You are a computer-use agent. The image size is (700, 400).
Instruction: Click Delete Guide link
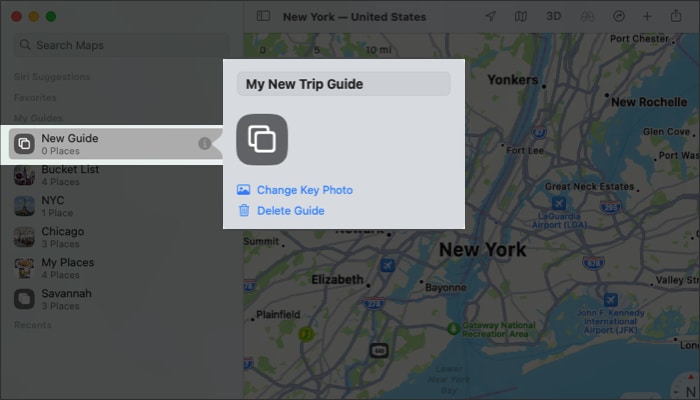[291, 211]
